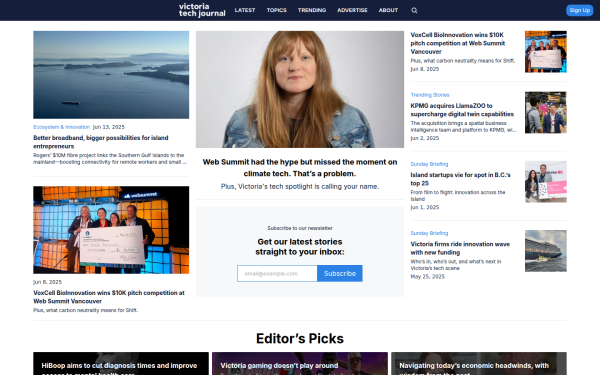Click 'Get our latest stories' heading
Viewport: 600px width, 375px height.
[x=300, y=247]
